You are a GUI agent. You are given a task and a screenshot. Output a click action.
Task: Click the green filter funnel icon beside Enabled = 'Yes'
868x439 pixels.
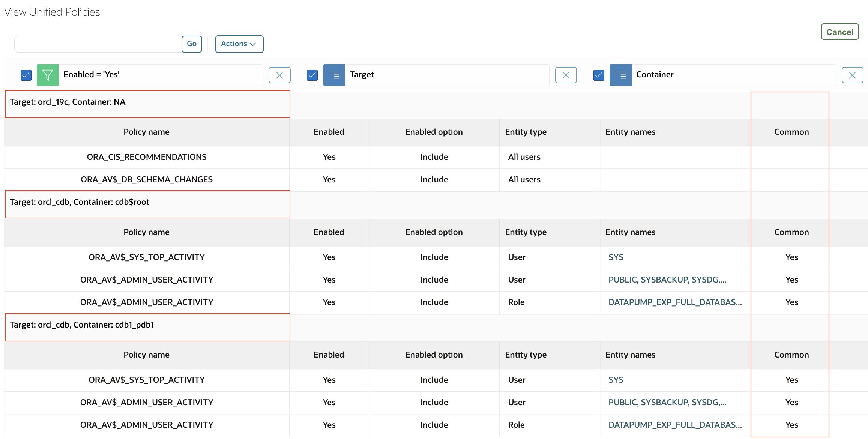click(x=47, y=75)
